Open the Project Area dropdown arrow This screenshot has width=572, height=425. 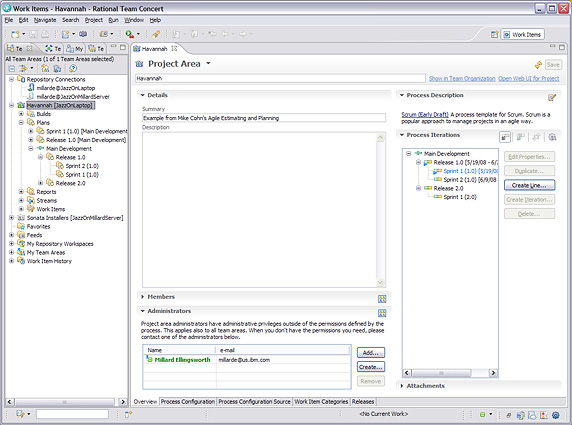pos(208,63)
